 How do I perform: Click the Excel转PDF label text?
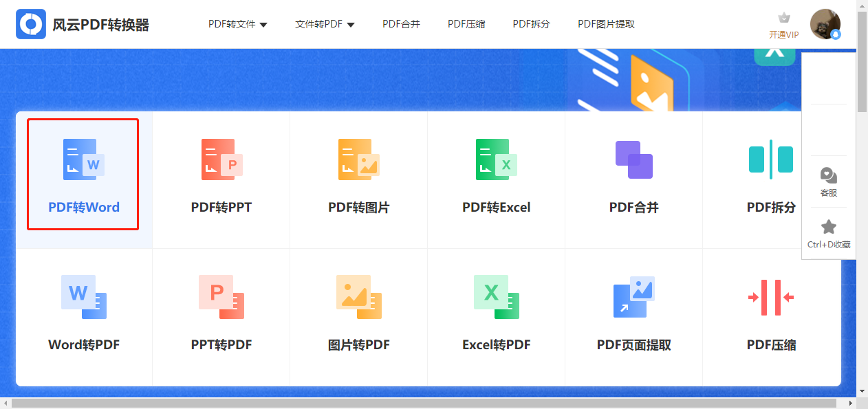click(x=497, y=344)
